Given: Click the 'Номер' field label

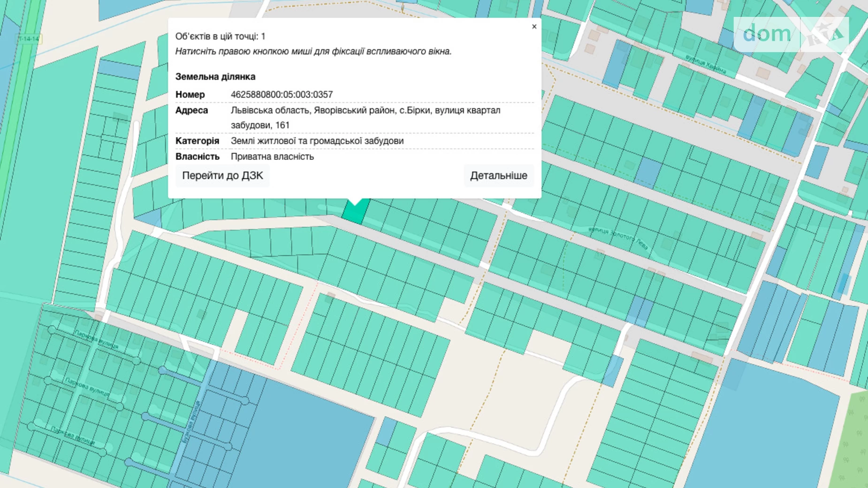Looking at the screenshot, I should 190,95.
